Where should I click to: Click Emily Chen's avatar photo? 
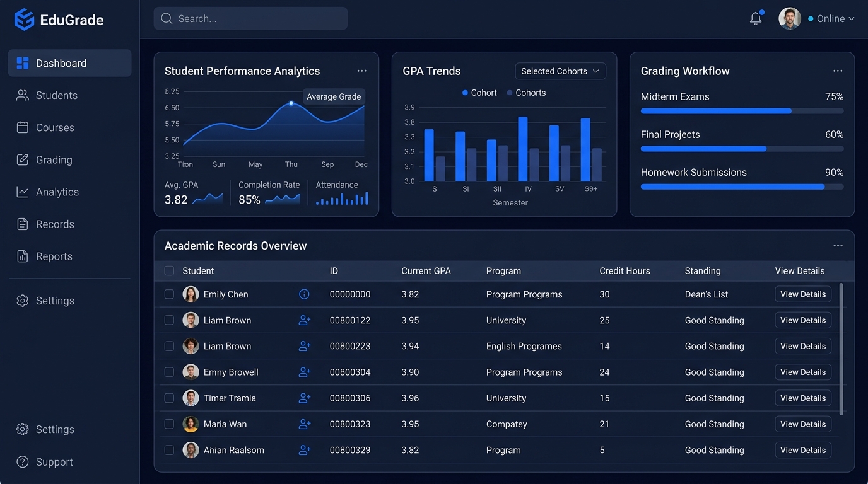(x=191, y=294)
